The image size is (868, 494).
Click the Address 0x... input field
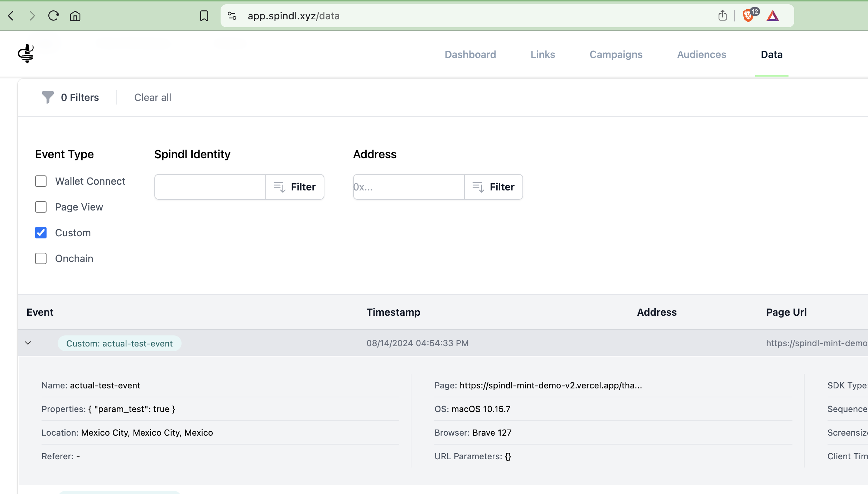409,187
